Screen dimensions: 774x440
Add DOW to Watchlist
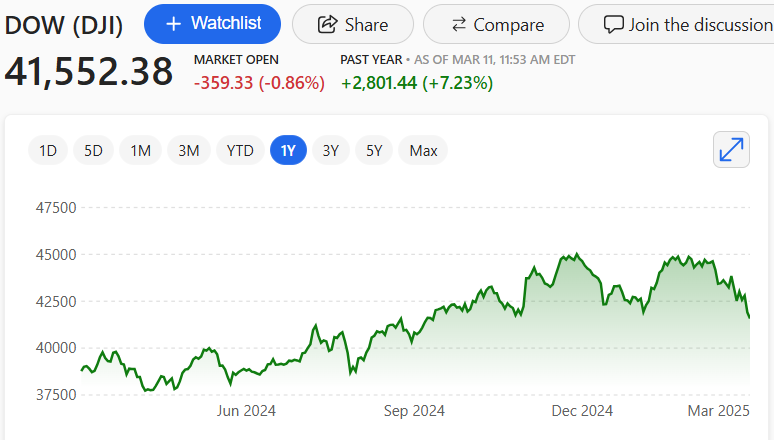212,24
